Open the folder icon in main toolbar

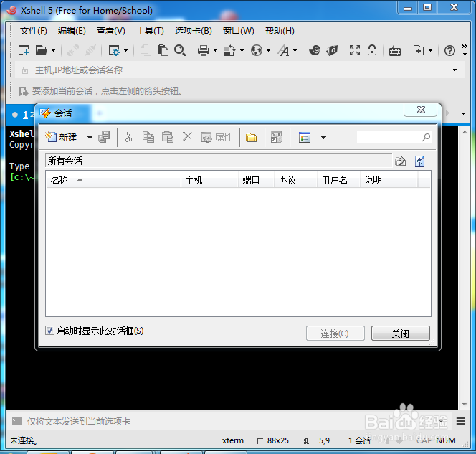tap(41, 50)
